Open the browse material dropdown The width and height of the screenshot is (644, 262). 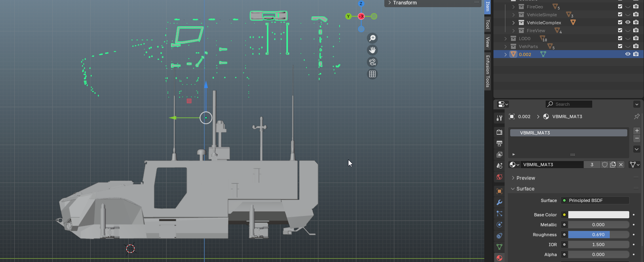515,165
